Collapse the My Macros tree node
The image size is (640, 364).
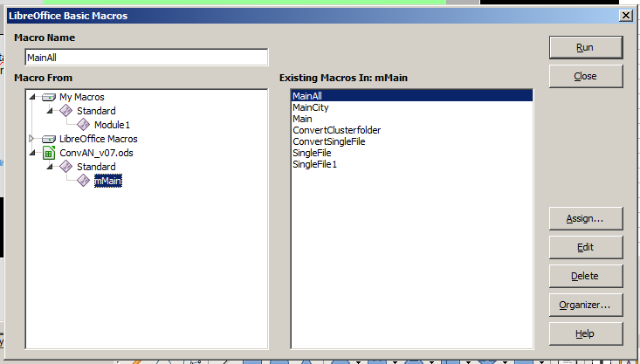(32, 97)
